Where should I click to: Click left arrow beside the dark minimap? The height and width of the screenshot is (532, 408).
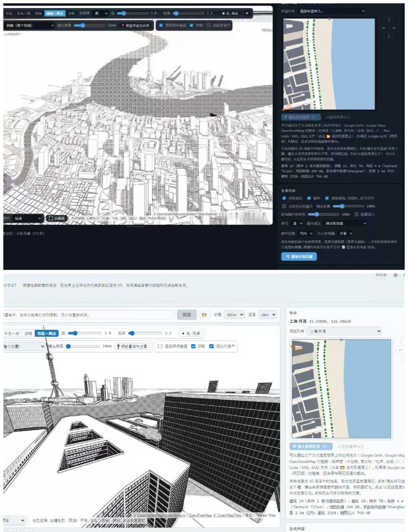click(x=384, y=28)
